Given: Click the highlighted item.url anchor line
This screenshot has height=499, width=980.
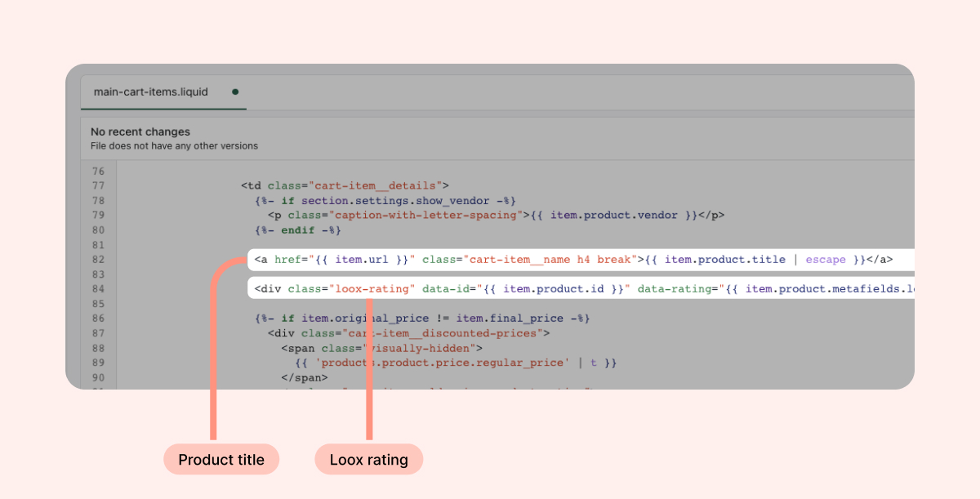Looking at the screenshot, I should pos(572,260).
